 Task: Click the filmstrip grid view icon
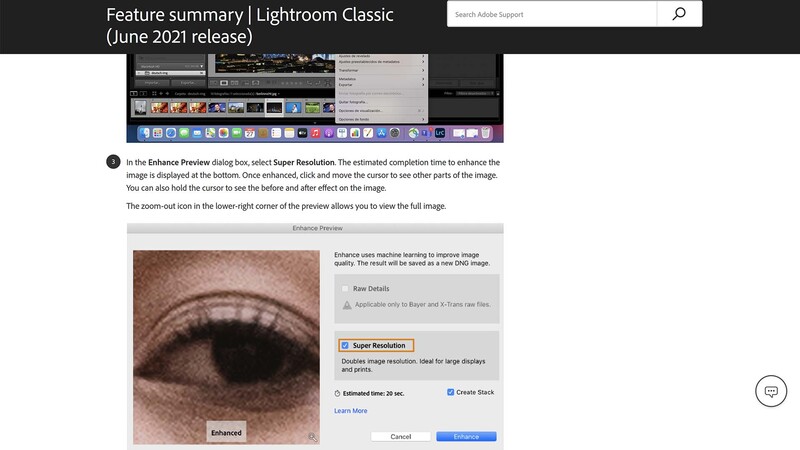pos(155,93)
